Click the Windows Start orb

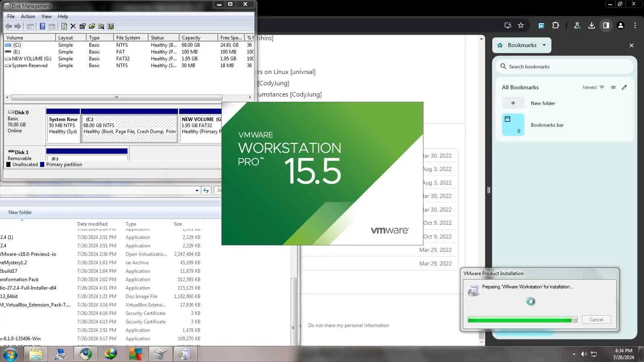coord(10,354)
